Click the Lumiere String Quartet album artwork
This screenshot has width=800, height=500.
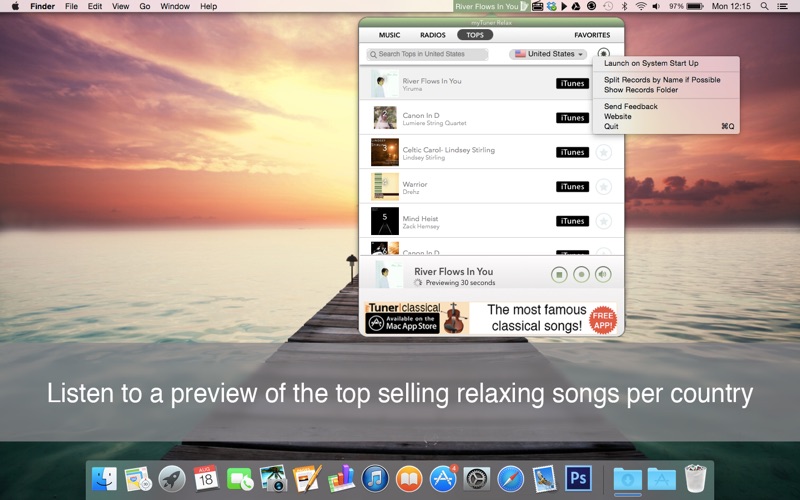(x=385, y=118)
